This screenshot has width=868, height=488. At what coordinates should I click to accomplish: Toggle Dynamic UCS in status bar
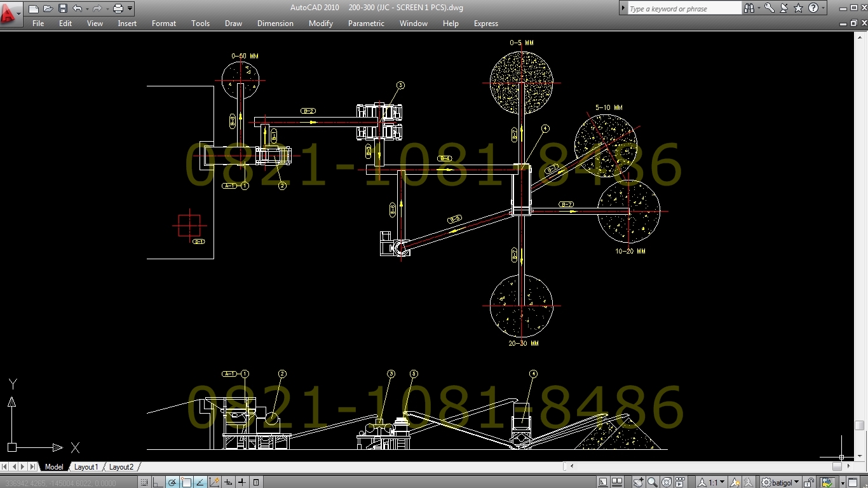214,482
